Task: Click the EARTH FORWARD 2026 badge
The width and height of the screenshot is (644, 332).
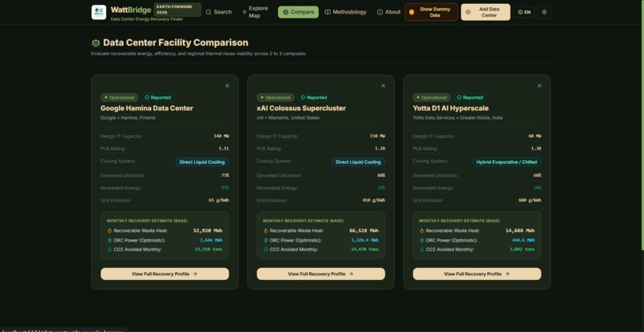Action: point(177,10)
